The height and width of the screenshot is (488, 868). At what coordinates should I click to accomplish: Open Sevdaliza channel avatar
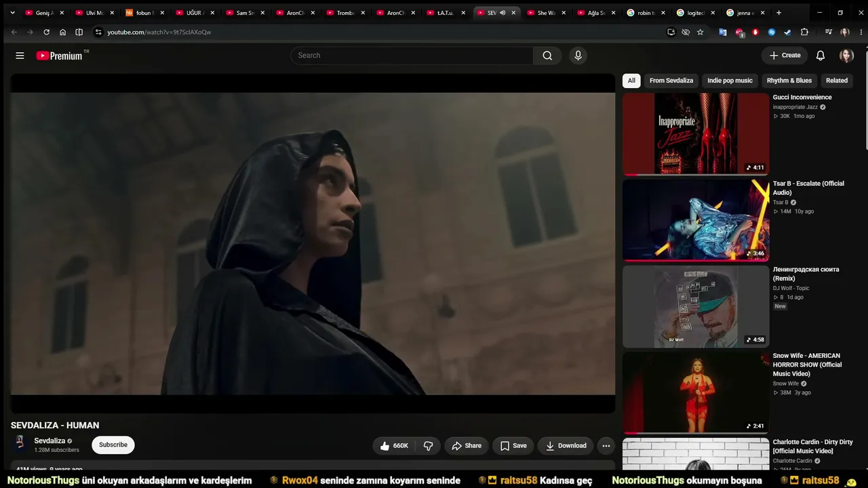pos(20,444)
